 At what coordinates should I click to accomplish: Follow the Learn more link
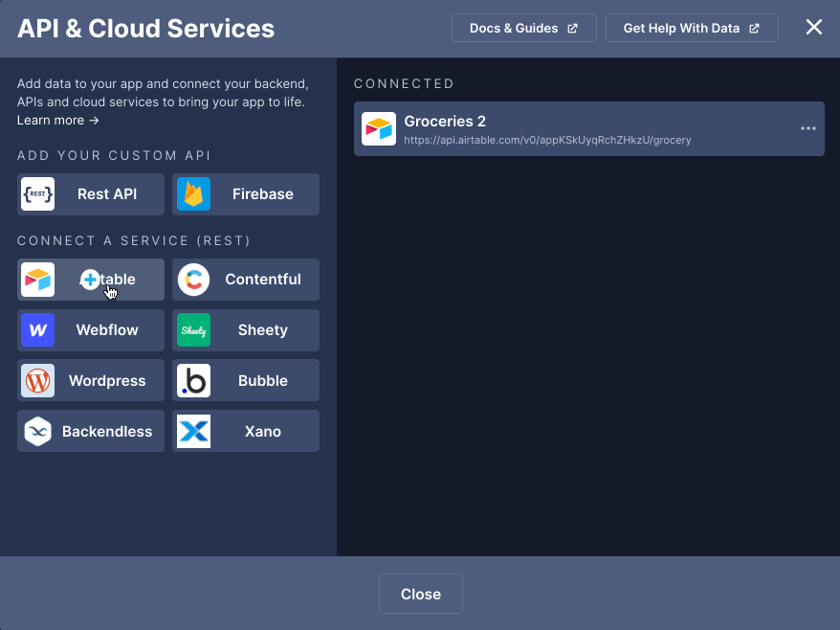[x=57, y=120]
